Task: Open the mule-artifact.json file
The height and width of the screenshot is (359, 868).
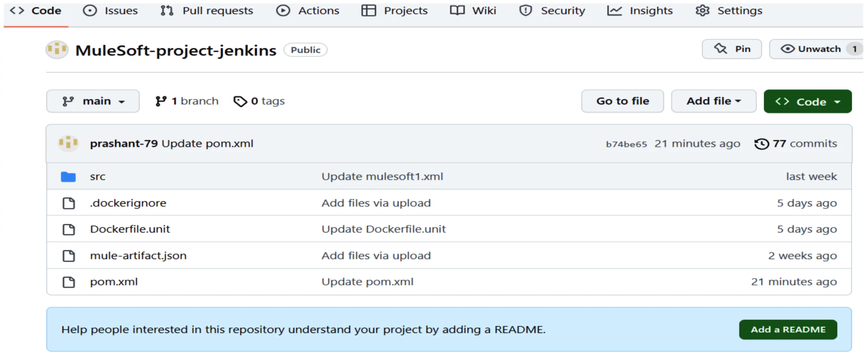Action: click(138, 256)
